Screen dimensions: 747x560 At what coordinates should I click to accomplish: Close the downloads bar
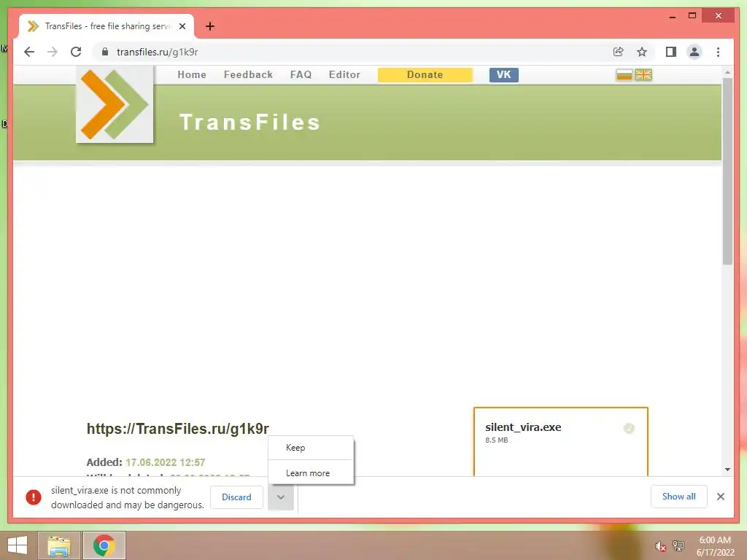click(721, 496)
